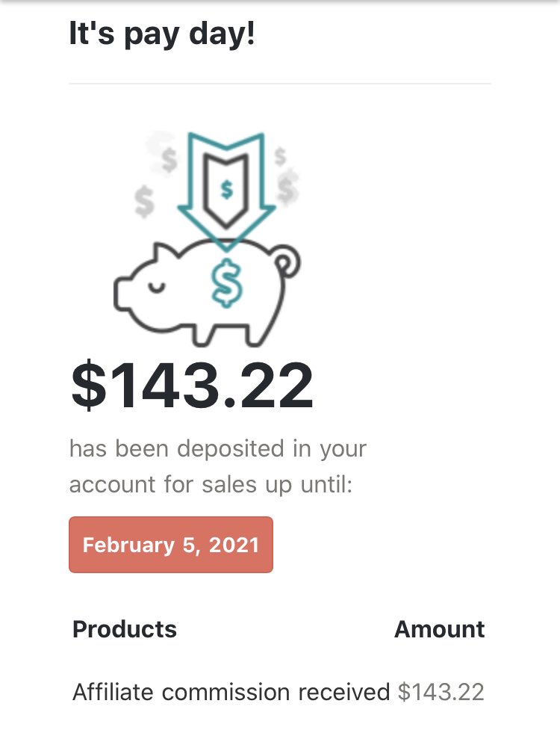560x739 pixels.
Task: Click the dark inner arrow with dollar sign
Action: point(226,190)
